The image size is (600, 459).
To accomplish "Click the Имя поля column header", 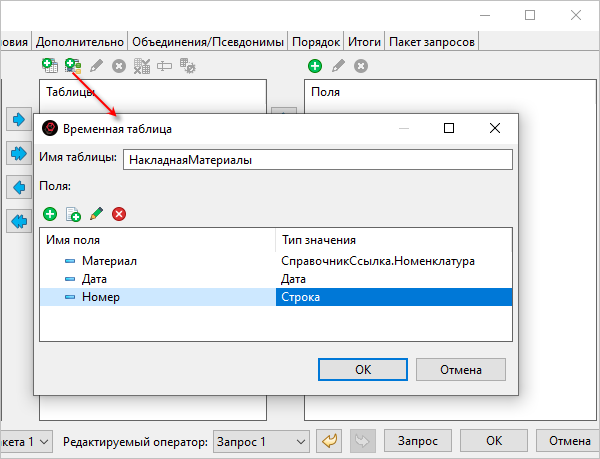I will point(158,240).
